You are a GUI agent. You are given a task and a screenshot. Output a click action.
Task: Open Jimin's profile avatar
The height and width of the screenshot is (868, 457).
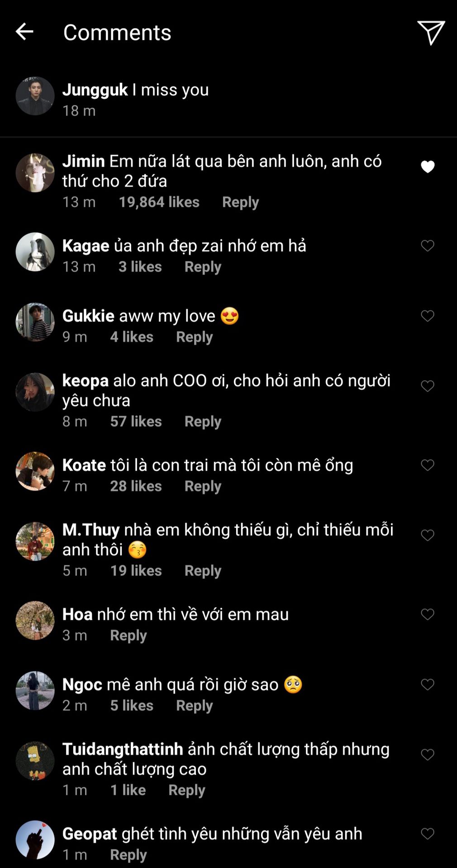pyautogui.click(x=35, y=173)
